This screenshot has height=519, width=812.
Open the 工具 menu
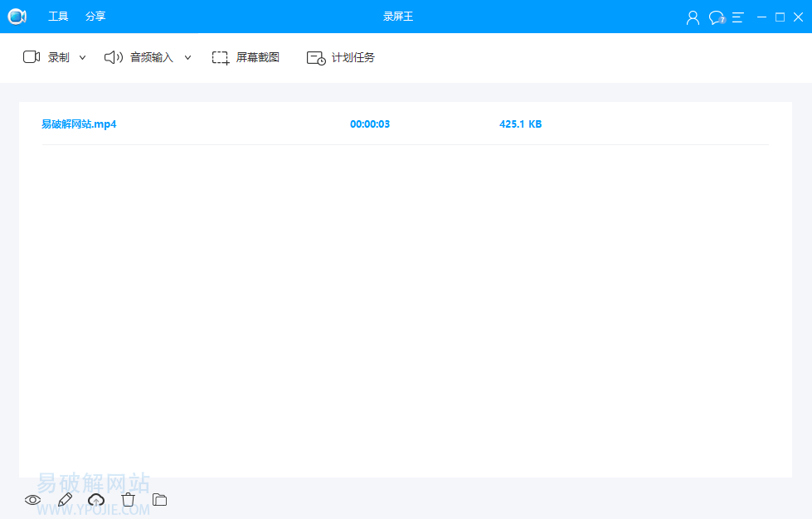tap(58, 16)
